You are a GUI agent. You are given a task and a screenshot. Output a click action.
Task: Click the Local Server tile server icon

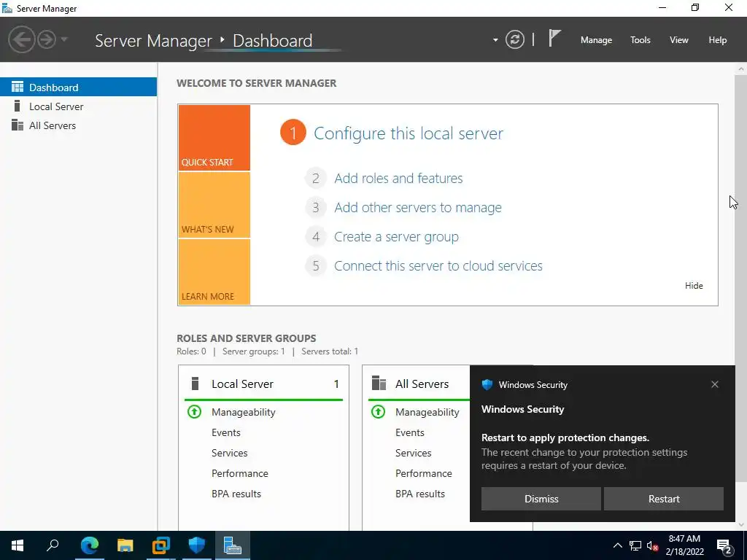pos(195,384)
